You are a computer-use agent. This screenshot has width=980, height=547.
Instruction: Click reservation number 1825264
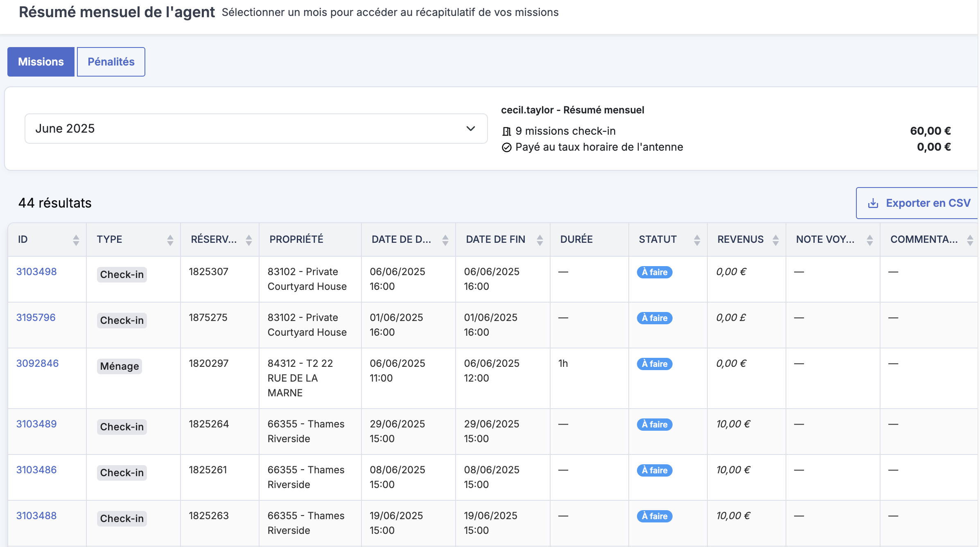click(209, 424)
